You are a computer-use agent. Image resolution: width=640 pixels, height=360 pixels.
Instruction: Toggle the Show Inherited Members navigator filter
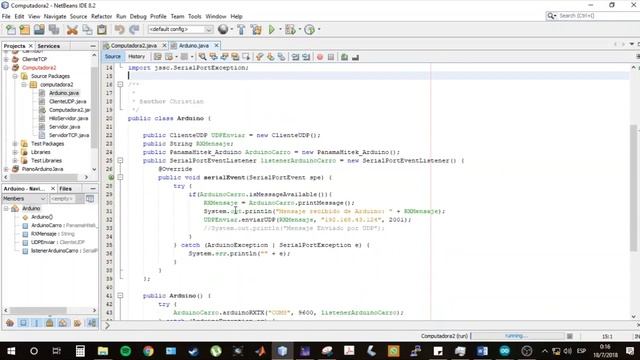pos(10,323)
